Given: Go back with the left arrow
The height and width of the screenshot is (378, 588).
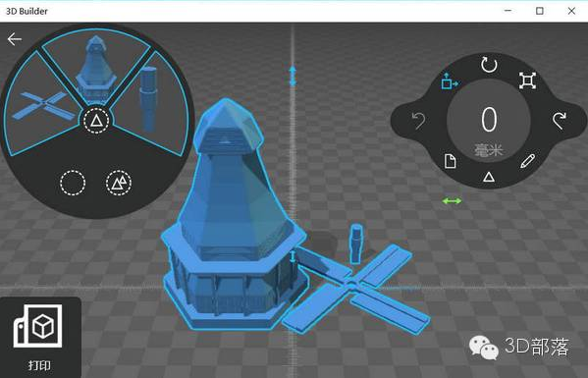Looking at the screenshot, I should point(15,39).
